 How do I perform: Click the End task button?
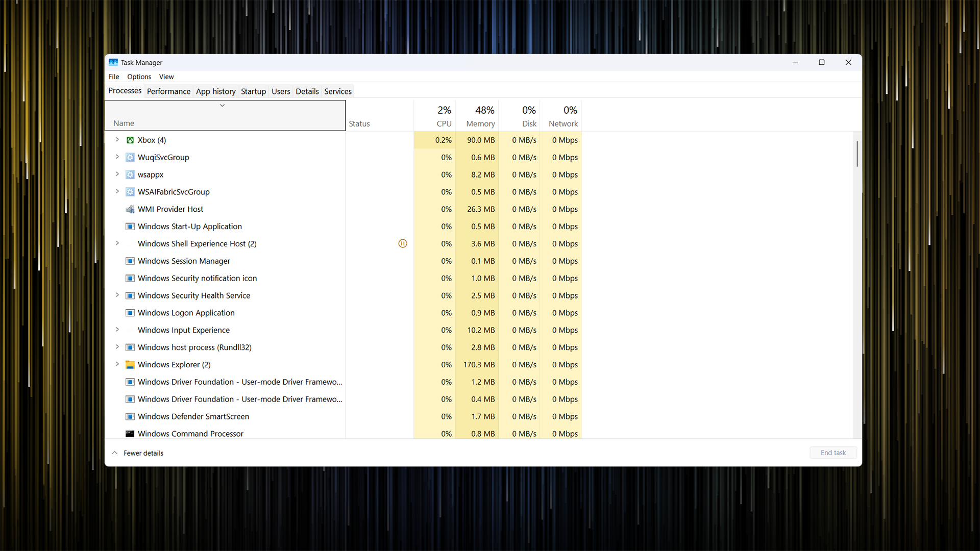pyautogui.click(x=833, y=453)
